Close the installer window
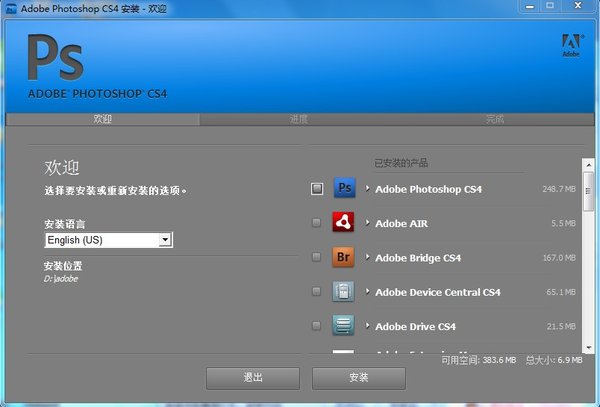Image resolution: width=600 pixels, height=407 pixels. [578, 6]
